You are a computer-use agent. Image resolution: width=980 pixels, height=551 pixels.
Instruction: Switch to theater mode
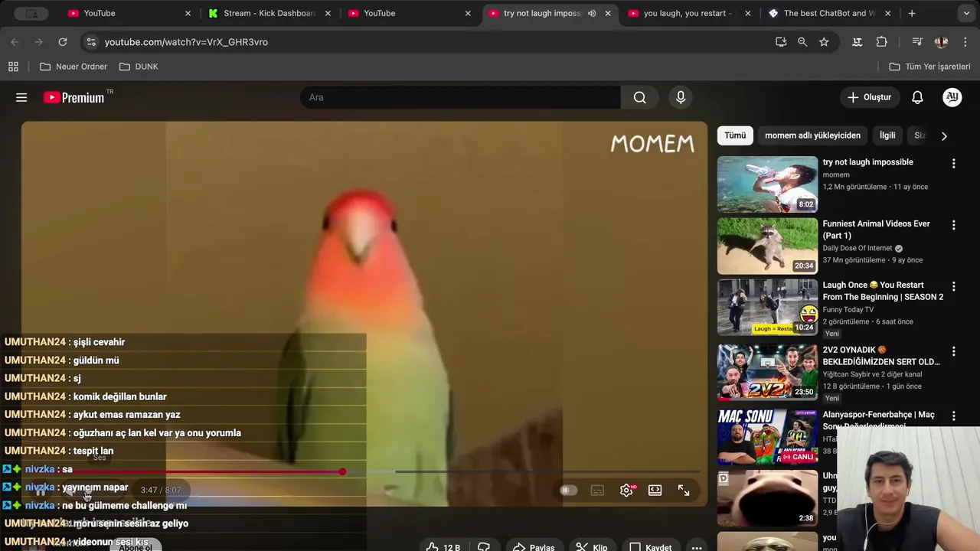click(655, 491)
